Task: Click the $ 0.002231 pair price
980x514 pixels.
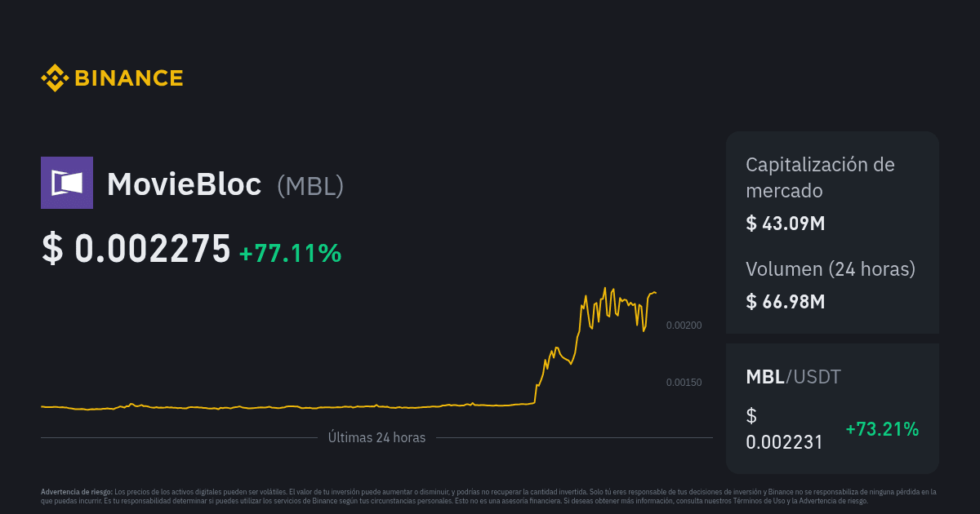Action: click(784, 429)
